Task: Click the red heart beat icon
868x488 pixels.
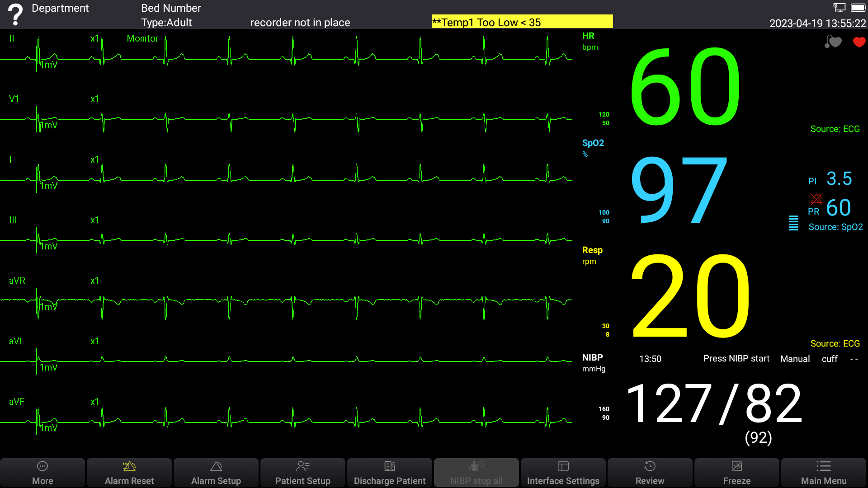Action: (859, 42)
